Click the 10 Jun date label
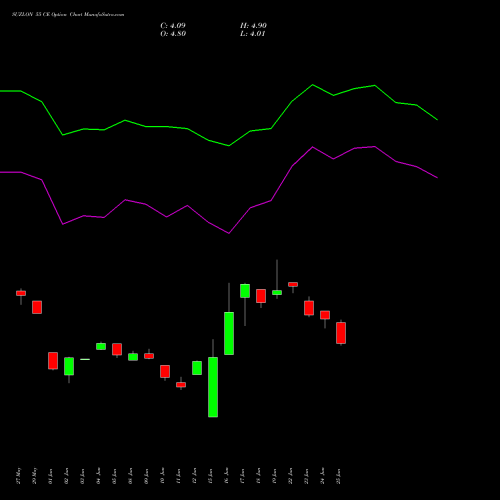Viewport: 500px width, 500px height. [x=163, y=476]
